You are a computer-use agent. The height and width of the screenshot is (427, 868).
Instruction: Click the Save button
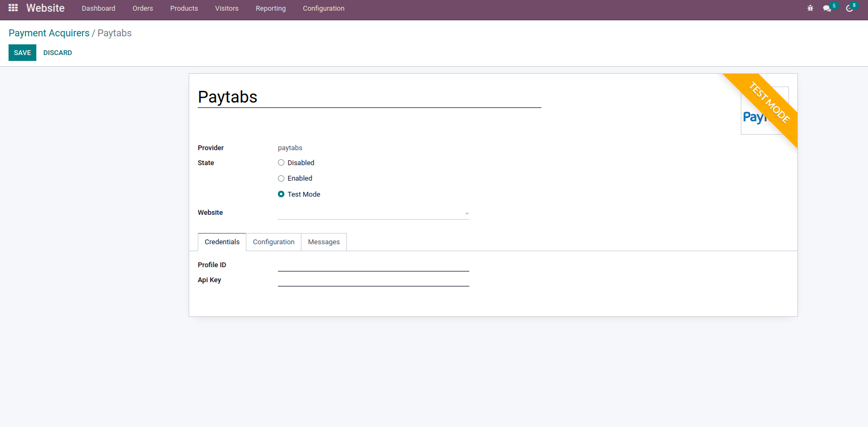(x=22, y=53)
